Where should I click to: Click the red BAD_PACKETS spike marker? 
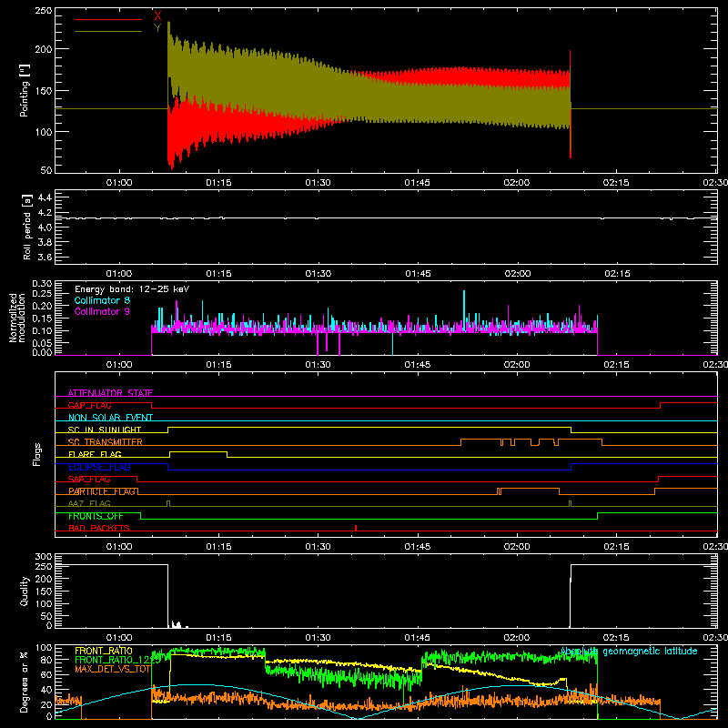point(356,528)
